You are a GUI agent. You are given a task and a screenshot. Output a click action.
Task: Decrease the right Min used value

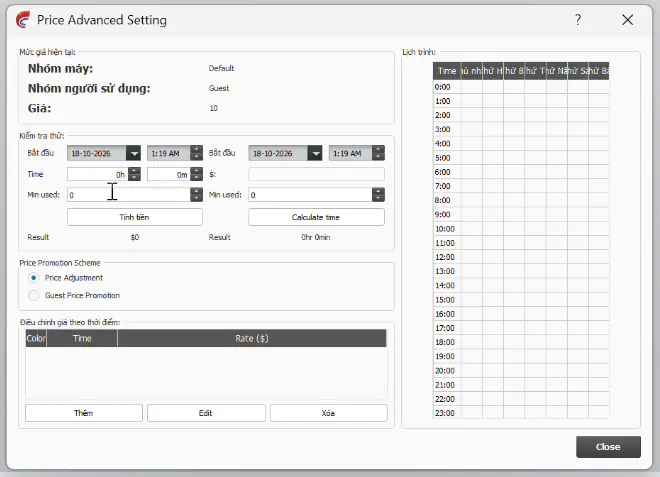378,198
